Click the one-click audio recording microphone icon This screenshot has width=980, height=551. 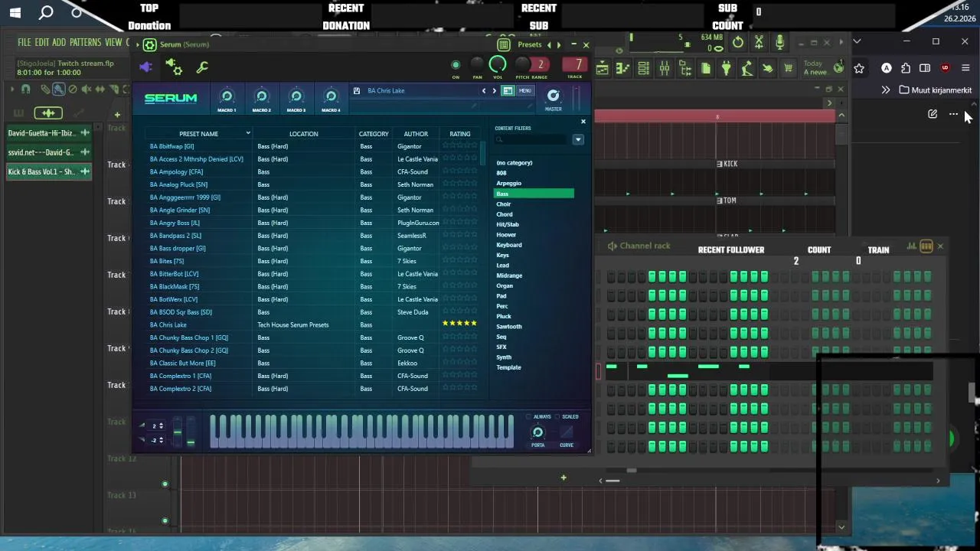tap(779, 43)
